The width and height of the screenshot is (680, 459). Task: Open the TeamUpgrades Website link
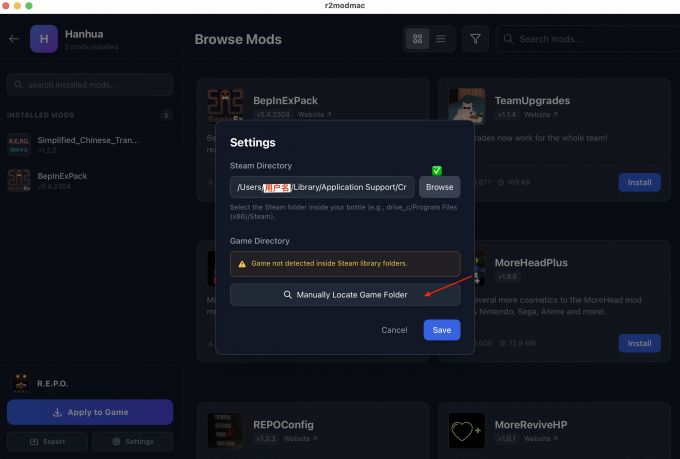coord(540,115)
